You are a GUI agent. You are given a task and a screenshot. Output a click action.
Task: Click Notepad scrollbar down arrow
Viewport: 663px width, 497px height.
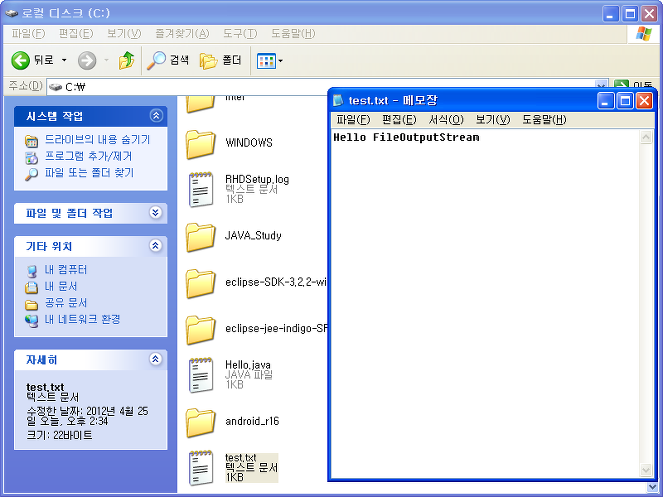point(646,470)
